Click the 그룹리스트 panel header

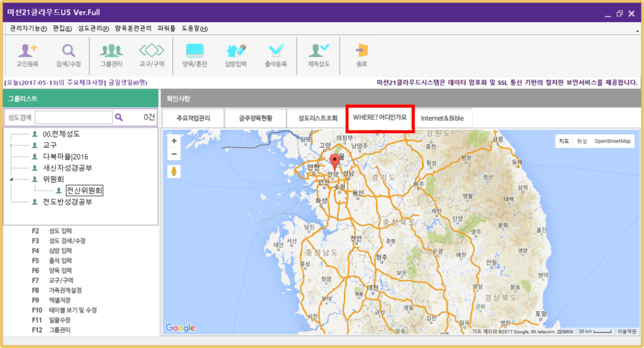click(81, 99)
